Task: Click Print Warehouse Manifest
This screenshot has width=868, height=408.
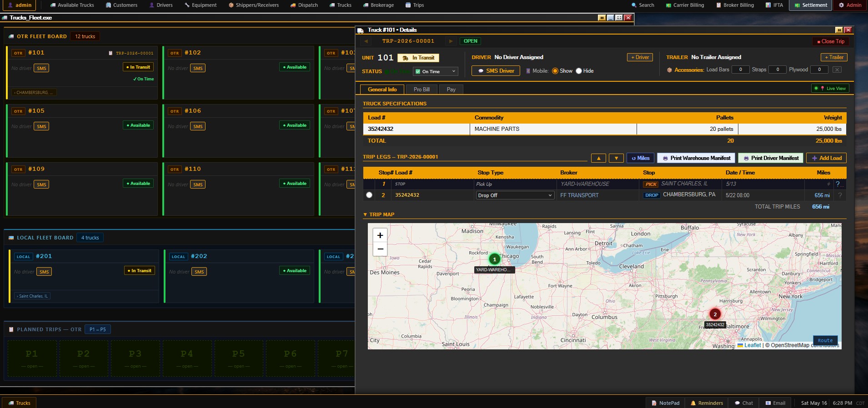Action: click(x=696, y=158)
